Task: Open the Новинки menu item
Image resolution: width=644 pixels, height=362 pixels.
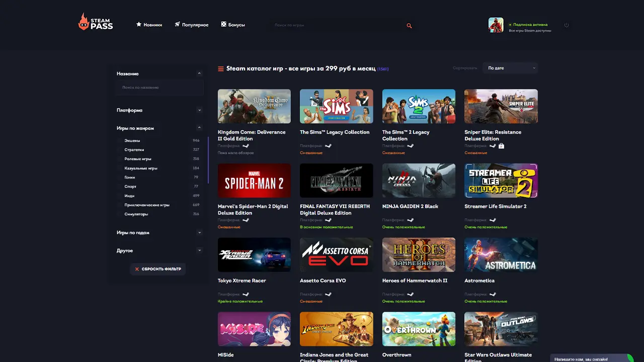Action: coord(152,25)
